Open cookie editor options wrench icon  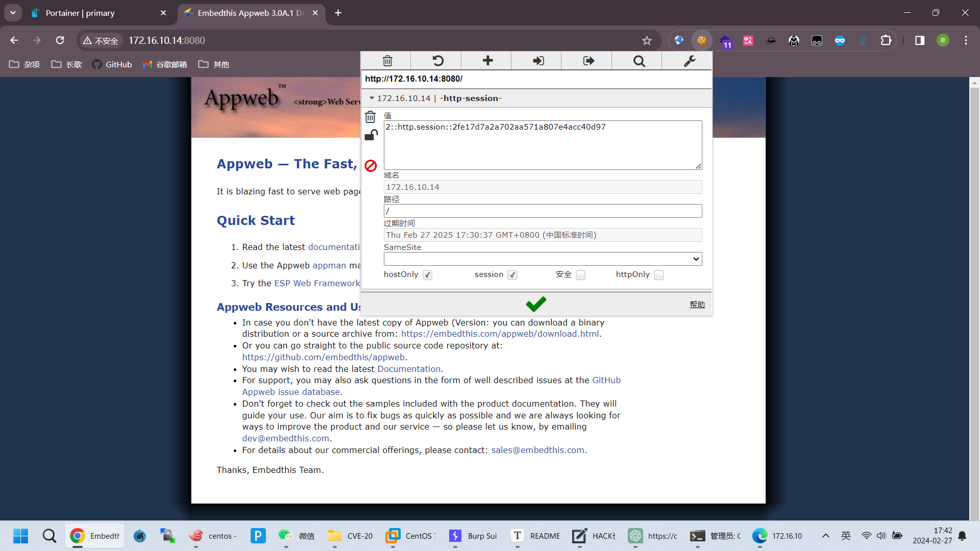pyautogui.click(x=689, y=61)
